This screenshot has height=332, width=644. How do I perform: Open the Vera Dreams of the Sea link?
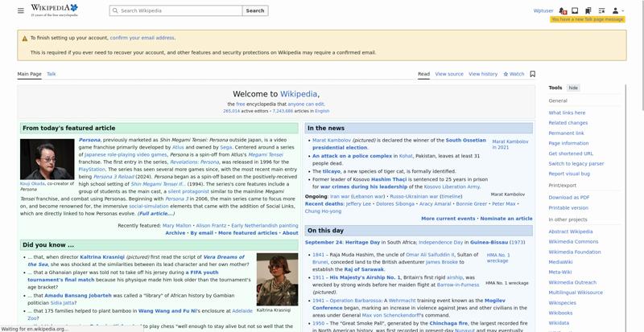click(x=136, y=260)
